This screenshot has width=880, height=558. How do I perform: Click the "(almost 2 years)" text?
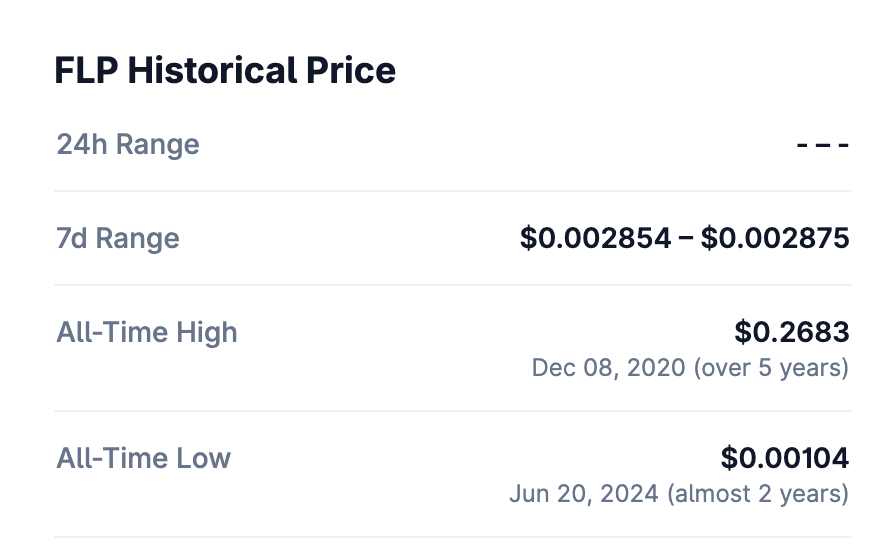coord(758,494)
